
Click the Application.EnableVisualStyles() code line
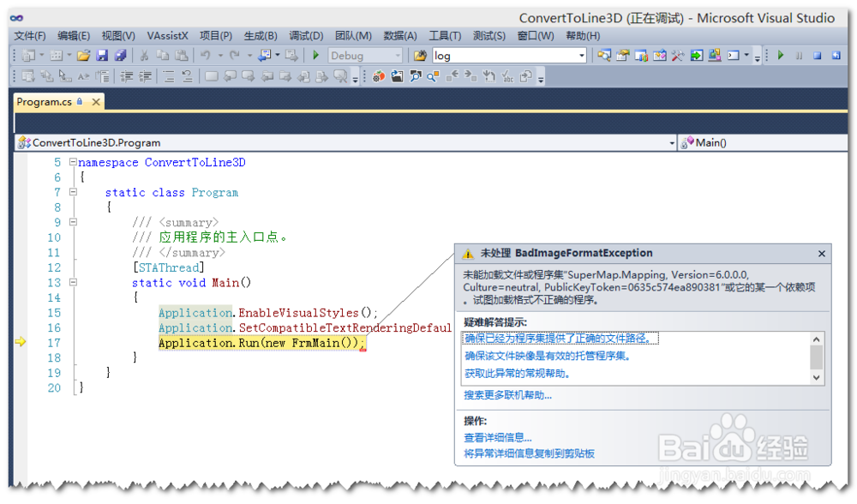click(267, 313)
